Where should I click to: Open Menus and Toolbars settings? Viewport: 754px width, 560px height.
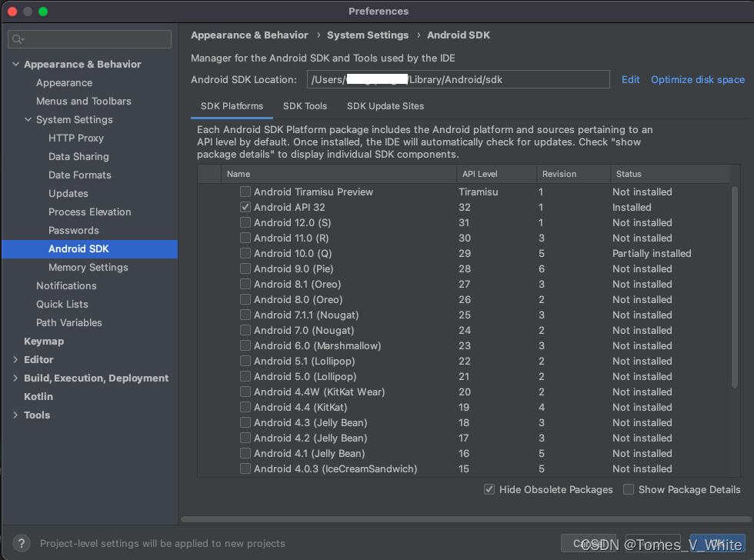pos(84,101)
